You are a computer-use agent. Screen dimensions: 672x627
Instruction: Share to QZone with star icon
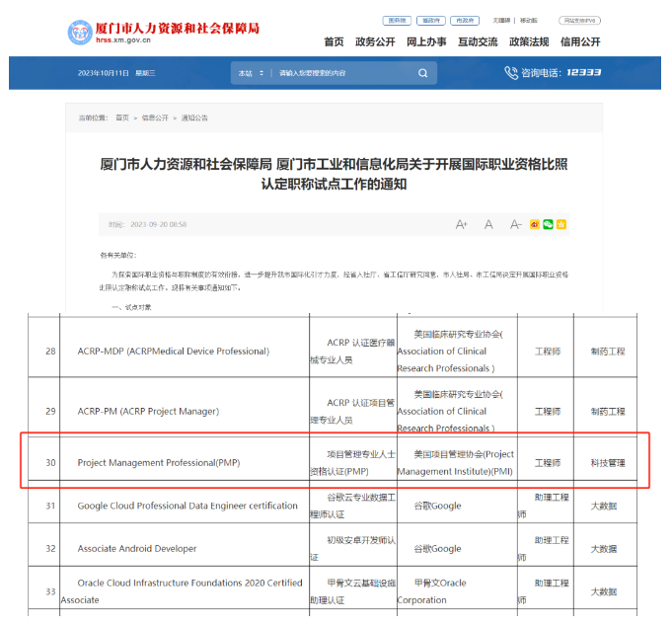561,225
